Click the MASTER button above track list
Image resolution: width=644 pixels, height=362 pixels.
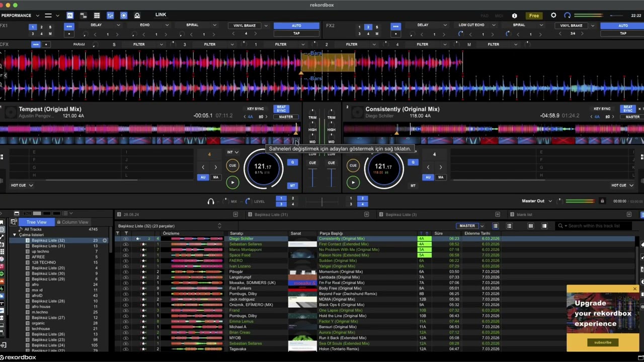467,226
